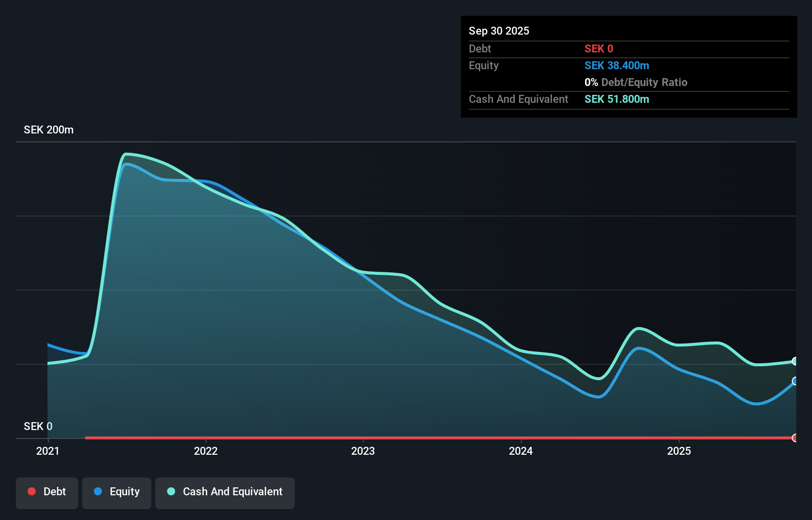Click the SEK 0 red value in the tooltip
This screenshot has height=520, width=812.
coord(598,48)
